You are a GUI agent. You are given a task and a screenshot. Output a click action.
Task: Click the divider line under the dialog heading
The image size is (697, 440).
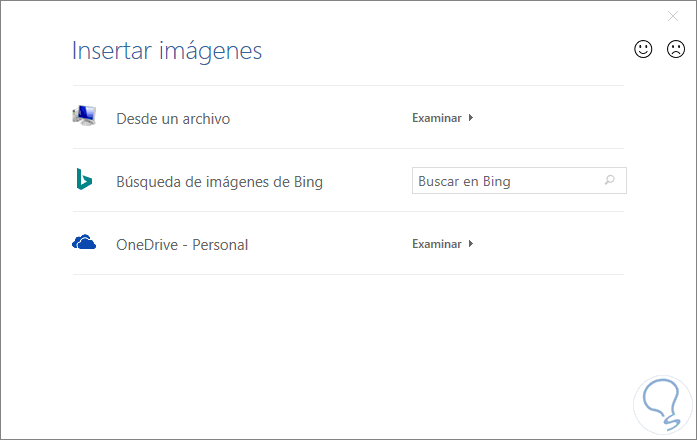[x=348, y=86]
